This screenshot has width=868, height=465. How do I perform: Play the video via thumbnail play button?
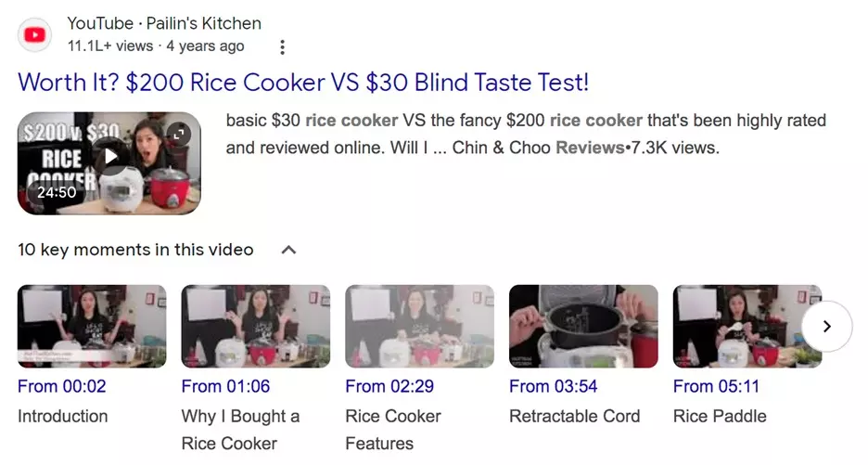tap(110, 157)
